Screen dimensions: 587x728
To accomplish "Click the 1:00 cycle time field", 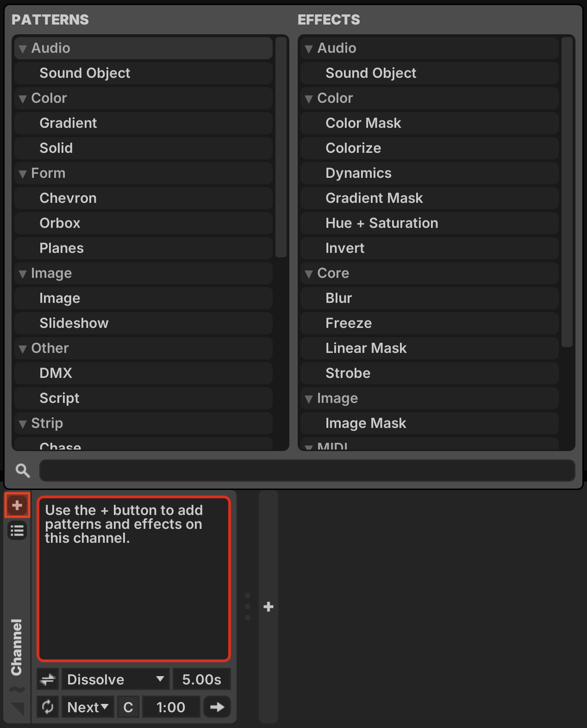I will [171, 707].
